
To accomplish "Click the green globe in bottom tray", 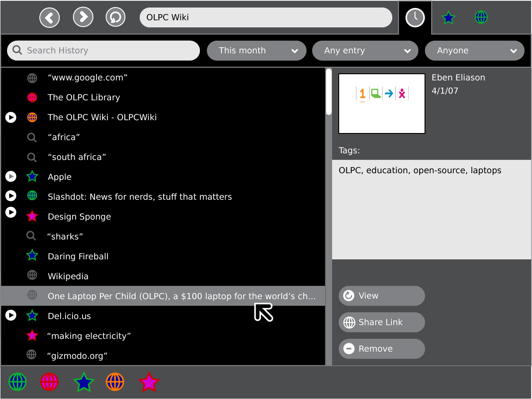I will [18, 382].
